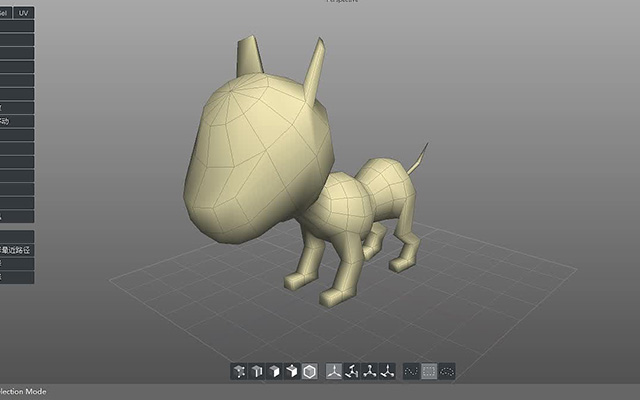The width and height of the screenshot is (640, 400).
Task: Switch to object selection mode icon
Action: pos(292,371)
